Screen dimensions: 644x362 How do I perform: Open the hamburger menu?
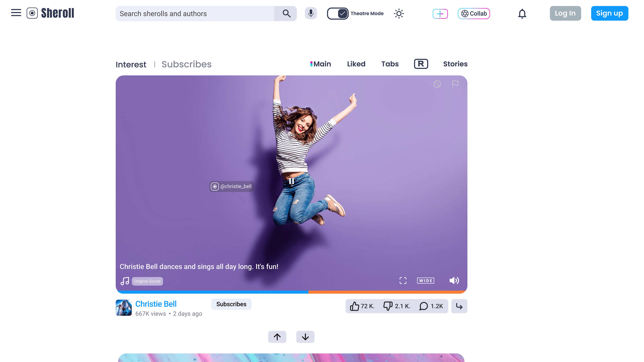click(x=16, y=13)
